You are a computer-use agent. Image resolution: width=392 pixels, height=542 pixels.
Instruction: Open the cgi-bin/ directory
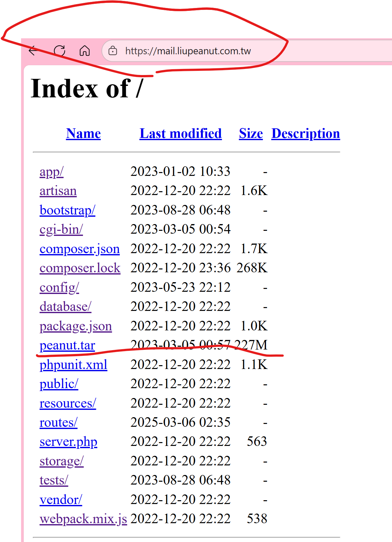(61, 229)
